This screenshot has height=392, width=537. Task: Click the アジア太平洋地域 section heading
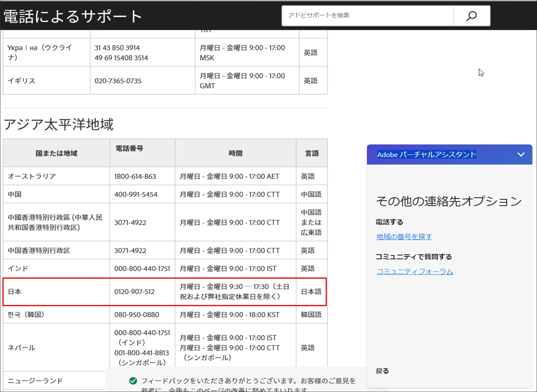coord(58,124)
